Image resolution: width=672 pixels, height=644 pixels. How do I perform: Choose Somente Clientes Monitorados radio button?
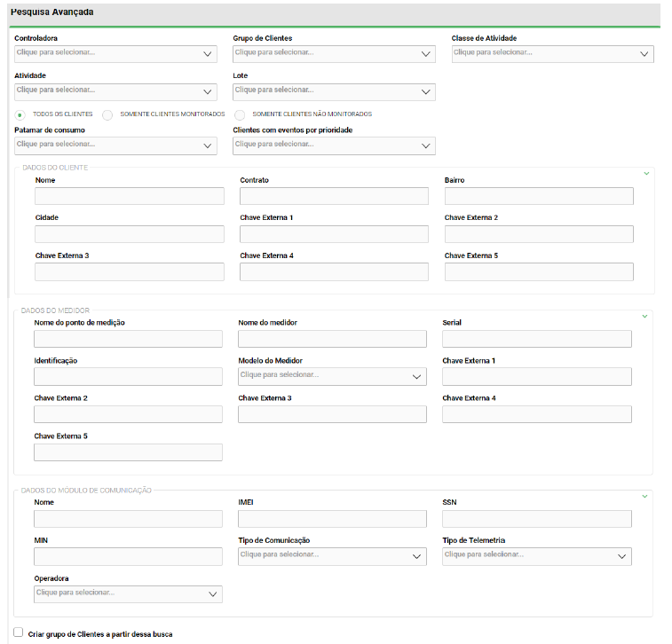point(107,114)
